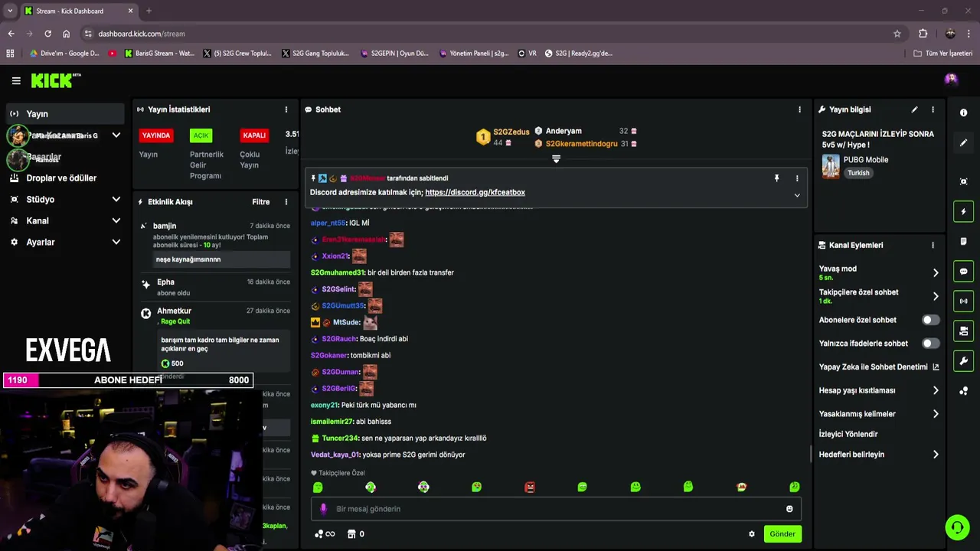This screenshot has width=980, height=551.
Task: Edit stream info with the pencil icon
Action: (x=914, y=109)
